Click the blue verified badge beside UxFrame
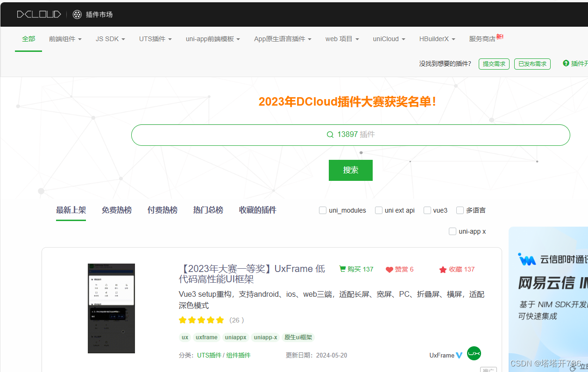This screenshot has width=588, height=372. click(x=459, y=355)
